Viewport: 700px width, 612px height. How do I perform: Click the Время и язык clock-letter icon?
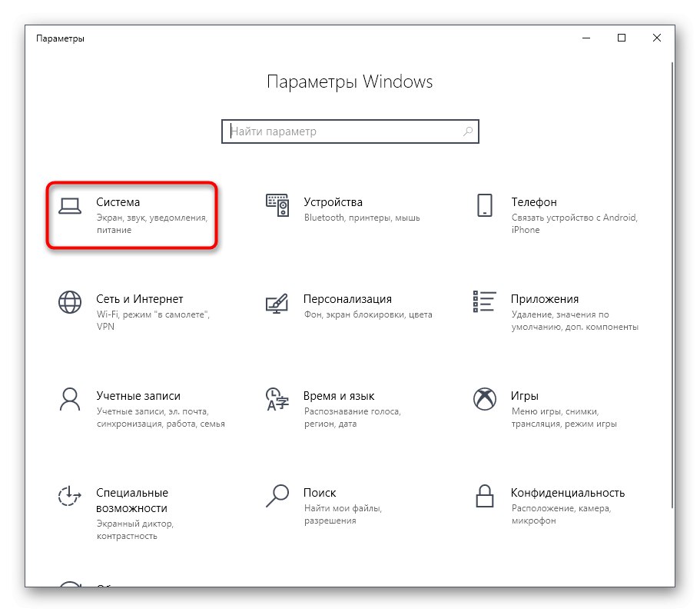[x=277, y=399]
